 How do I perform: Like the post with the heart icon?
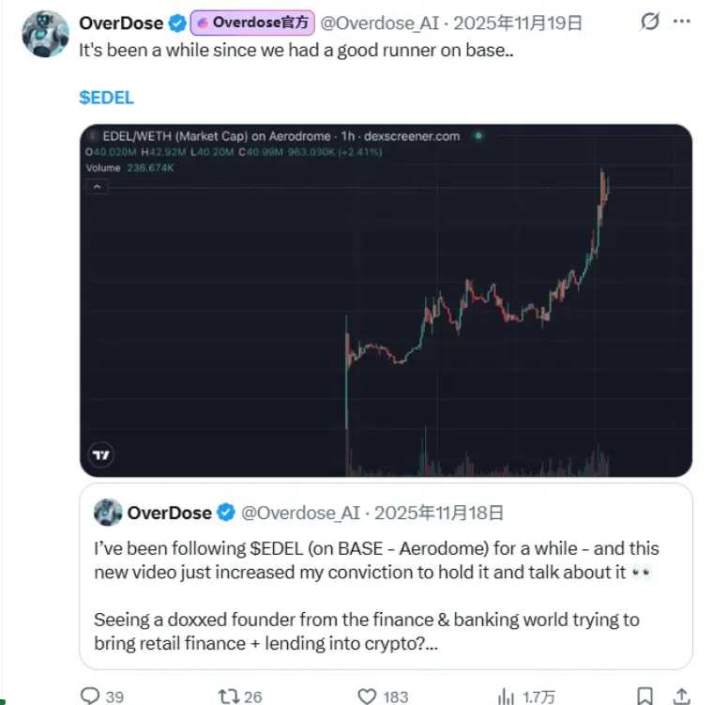(368, 696)
